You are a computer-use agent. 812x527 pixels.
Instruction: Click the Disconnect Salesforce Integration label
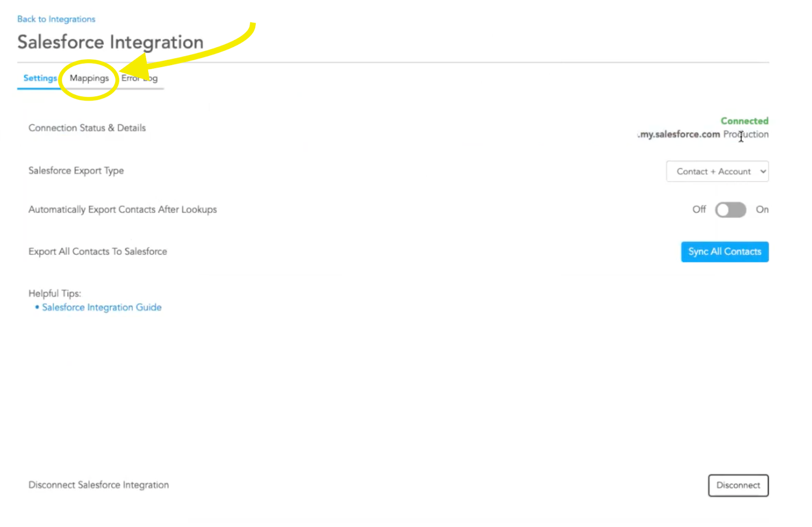(x=99, y=485)
